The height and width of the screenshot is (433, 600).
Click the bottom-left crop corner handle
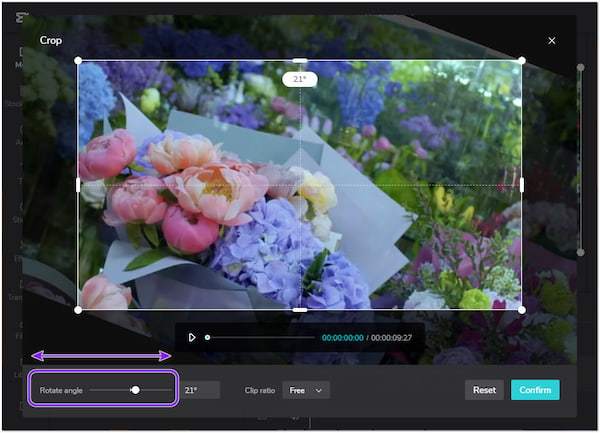coord(78,310)
